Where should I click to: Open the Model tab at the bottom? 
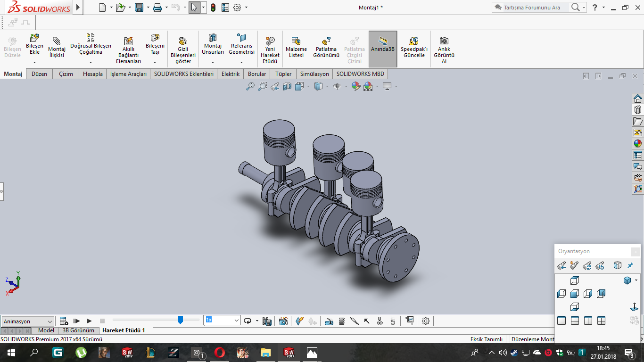click(x=46, y=330)
